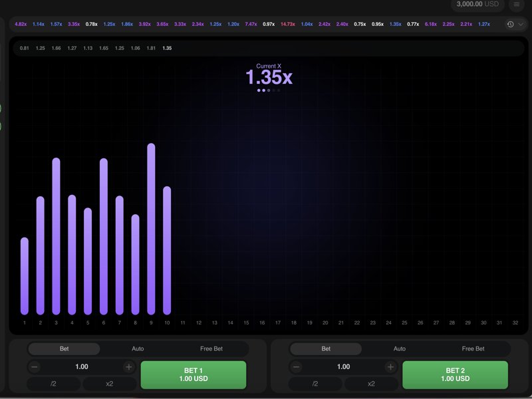Click the 3.92x history multiplier

pos(144,24)
